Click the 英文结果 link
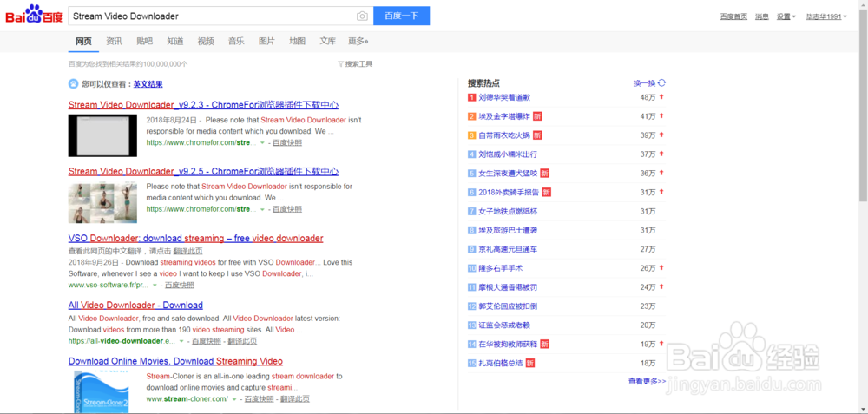 coord(148,84)
